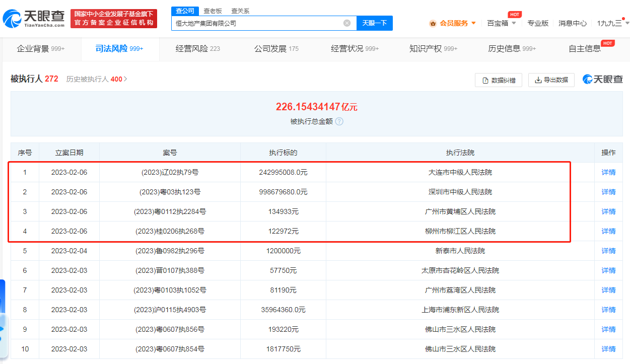The height and width of the screenshot is (364, 630).
Task: Click the 导出数据 download icon
Action: coord(538,80)
